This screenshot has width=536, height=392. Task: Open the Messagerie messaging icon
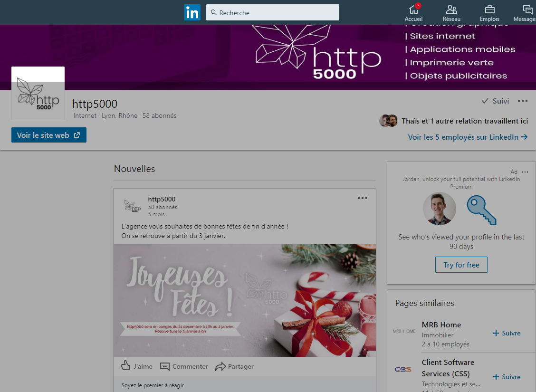(525, 13)
